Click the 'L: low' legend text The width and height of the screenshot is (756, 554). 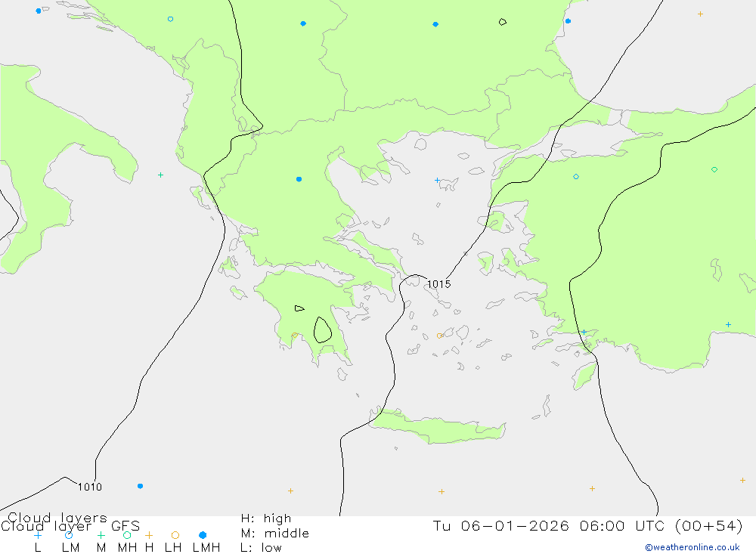[x=261, y=548]
